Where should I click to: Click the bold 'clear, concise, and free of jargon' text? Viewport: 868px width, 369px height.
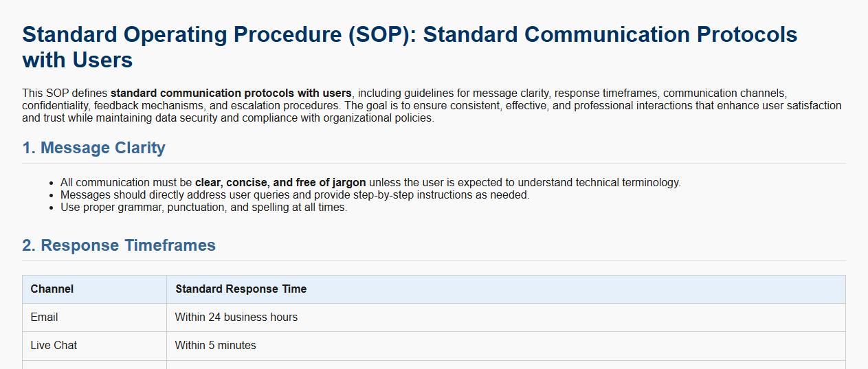click(280, 183)
